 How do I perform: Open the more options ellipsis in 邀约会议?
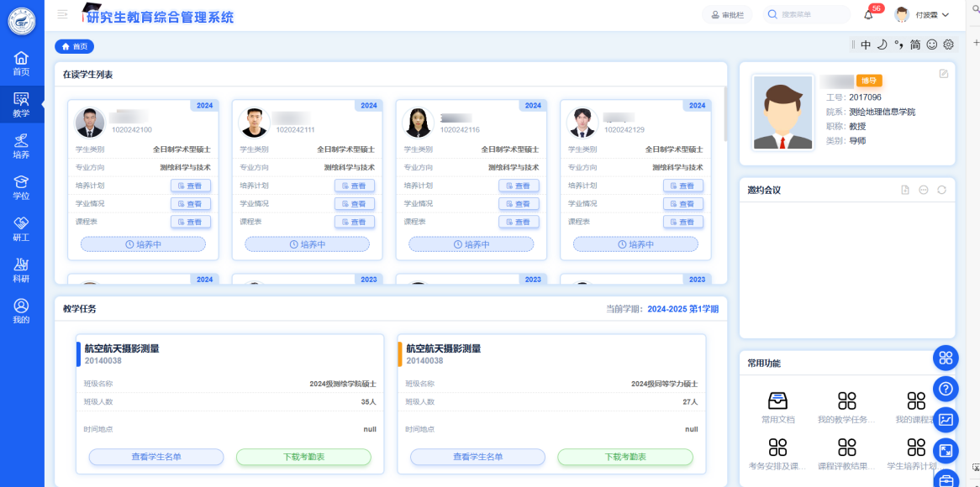click(x=924, y=190)
